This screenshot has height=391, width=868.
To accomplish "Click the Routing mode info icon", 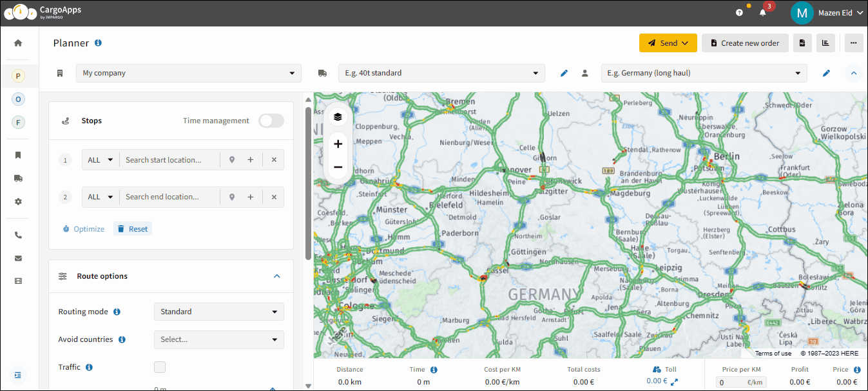I will pos(117,312).
